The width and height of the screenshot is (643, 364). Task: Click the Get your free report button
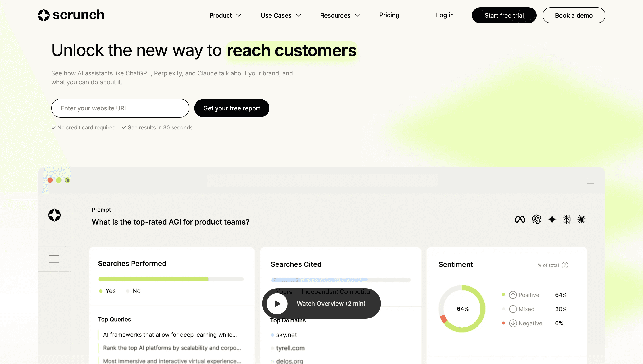pyautogui.click(x=232, y=108)
